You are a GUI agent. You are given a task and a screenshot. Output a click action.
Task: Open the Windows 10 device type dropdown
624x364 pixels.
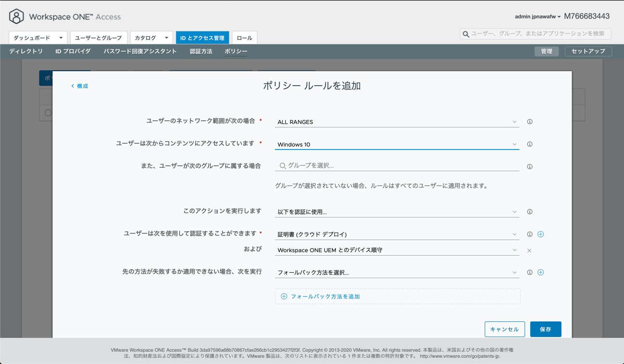coord(397,144)
